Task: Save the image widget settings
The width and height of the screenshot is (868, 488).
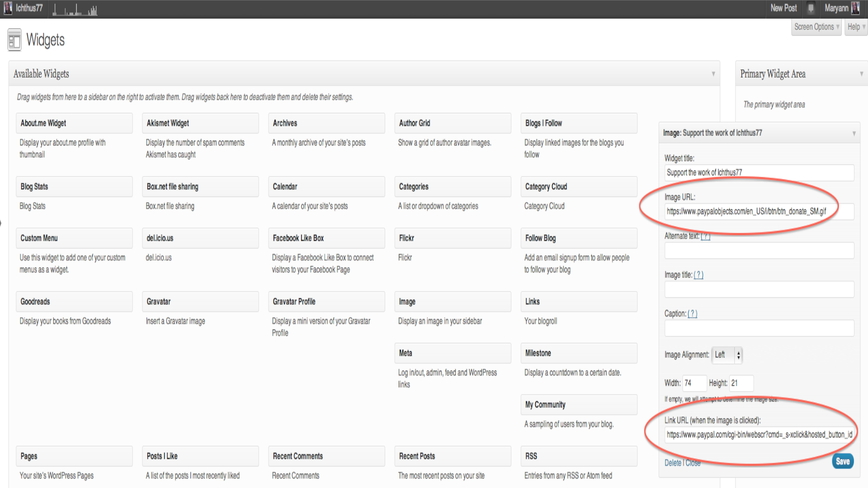Action: [842, 461]
